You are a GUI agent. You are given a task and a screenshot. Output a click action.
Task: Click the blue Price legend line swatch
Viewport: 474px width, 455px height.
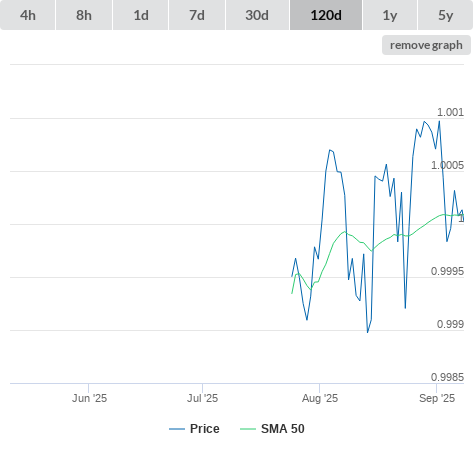point(177,429)
